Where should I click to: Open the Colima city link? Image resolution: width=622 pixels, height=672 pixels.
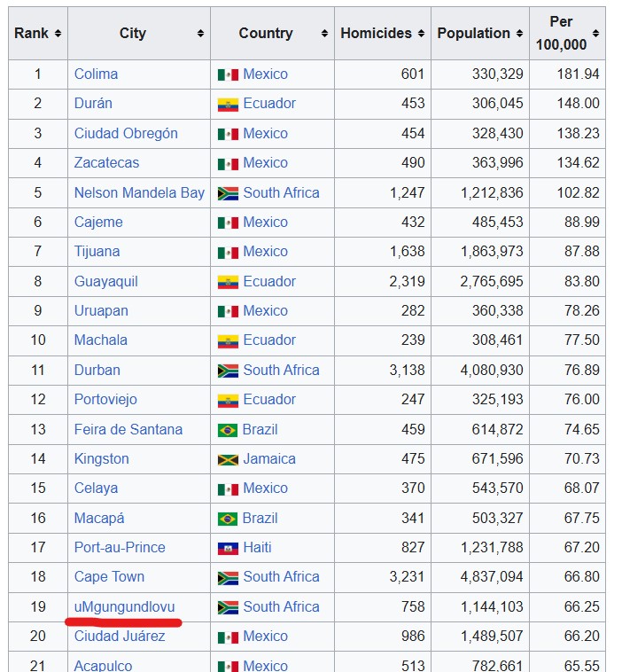(96, 74)
